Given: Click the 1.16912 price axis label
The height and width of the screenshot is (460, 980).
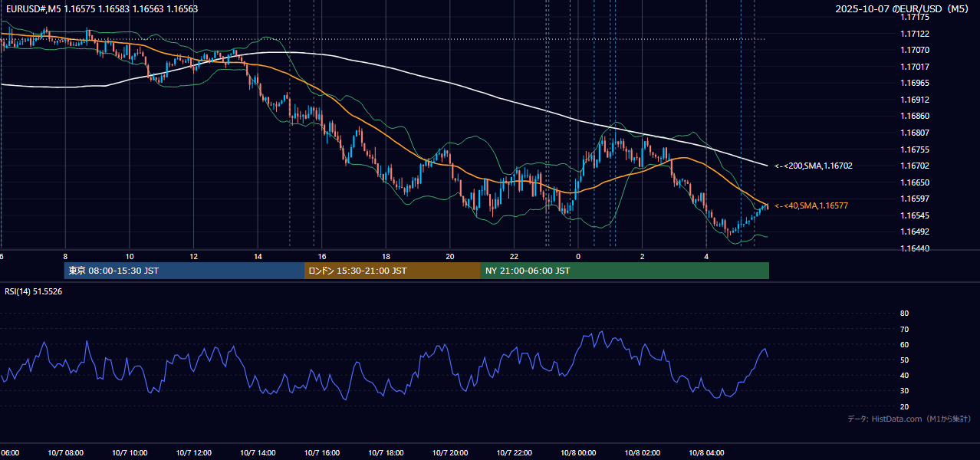Looking at the screenshot, I should point(915,100).
